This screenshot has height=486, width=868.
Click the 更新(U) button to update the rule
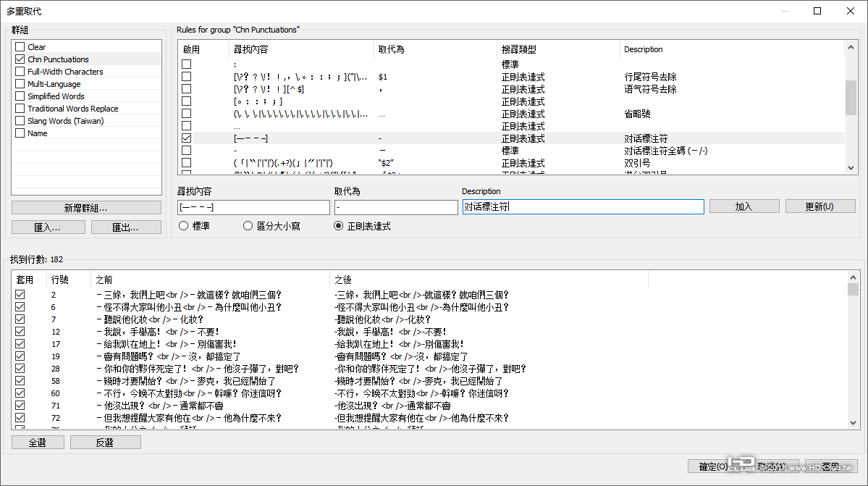[x=819, y=206]
